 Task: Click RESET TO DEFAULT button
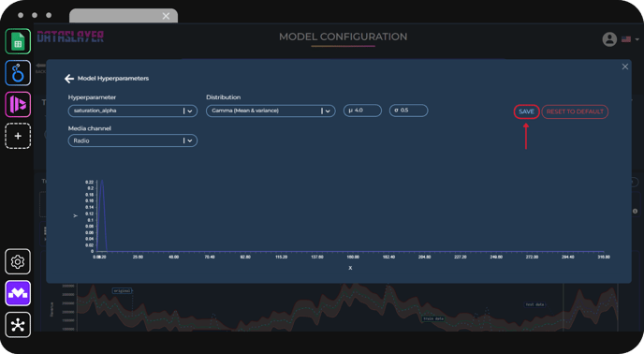pos(575,111)
